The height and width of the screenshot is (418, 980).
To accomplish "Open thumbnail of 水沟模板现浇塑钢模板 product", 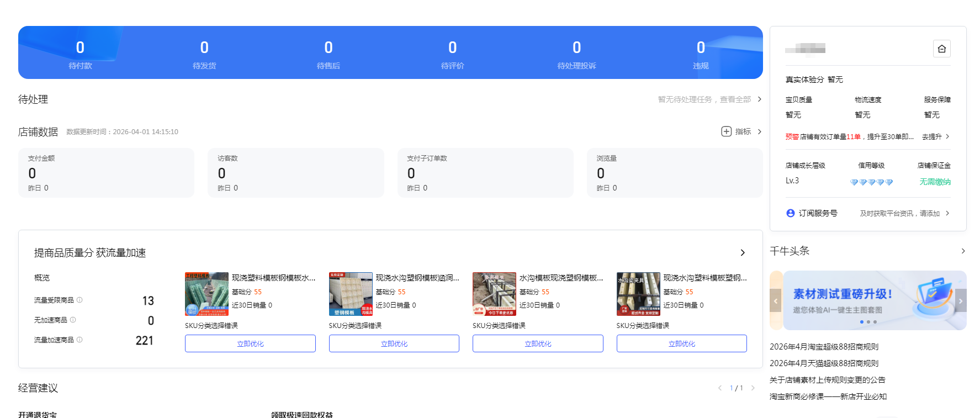I will [494, 294].
